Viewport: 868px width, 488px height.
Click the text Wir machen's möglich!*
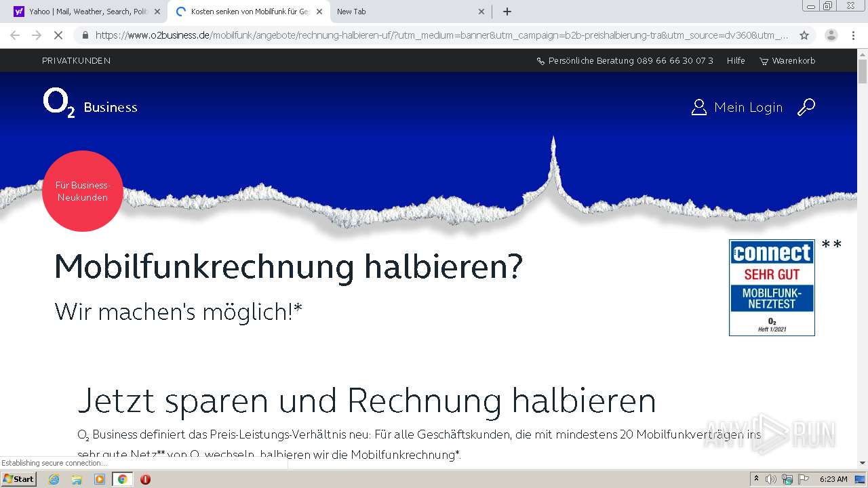(x=178, y=312)
